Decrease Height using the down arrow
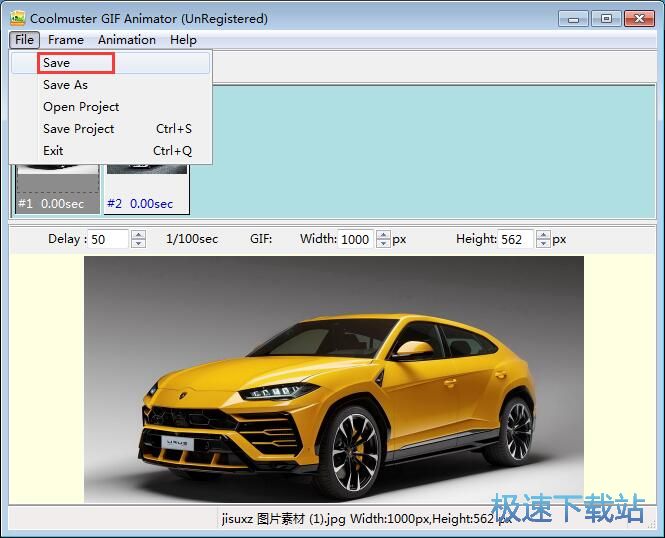665x538 pixels. 543,244
